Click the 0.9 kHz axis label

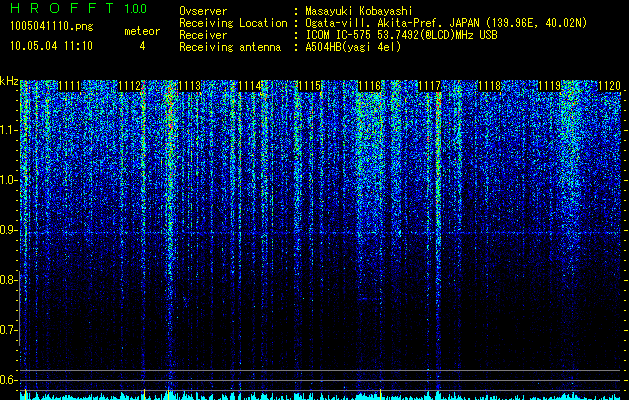click(7, 230)
